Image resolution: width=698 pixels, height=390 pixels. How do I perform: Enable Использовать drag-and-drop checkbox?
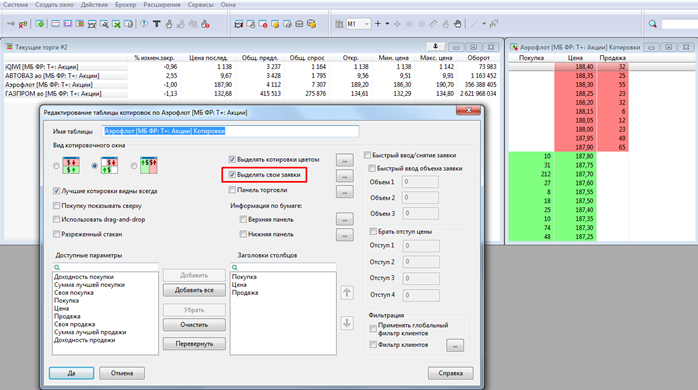click(x=57, y=219)
